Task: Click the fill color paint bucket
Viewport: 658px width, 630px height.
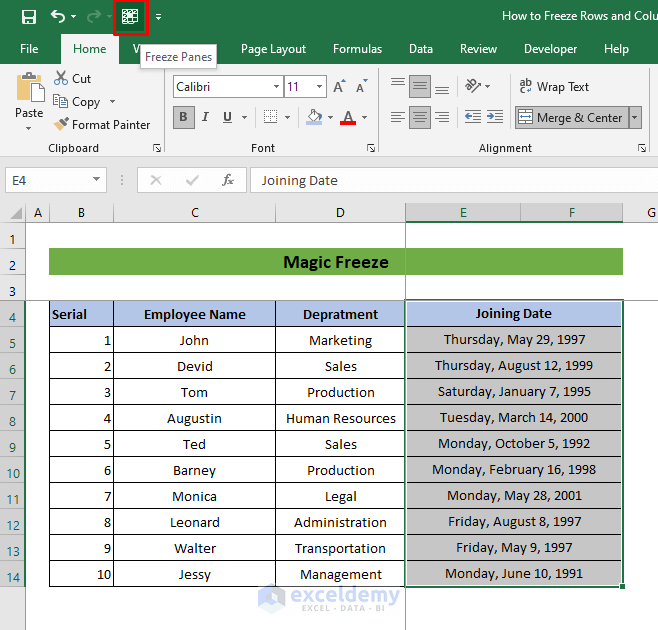Action: (314, 118)
